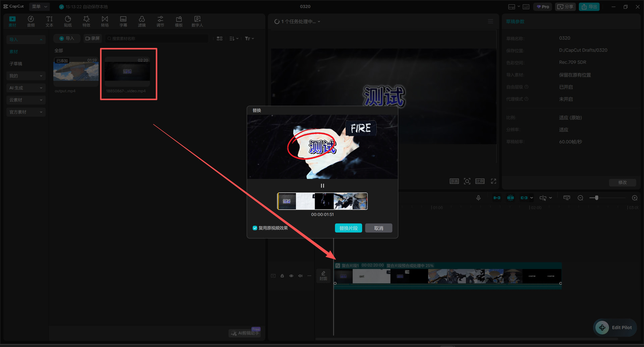Image resolution: width=644 pixels, height=347 pixels.
Task: Open the 音频 (Audio) tab icon
Action: point(31,21)
